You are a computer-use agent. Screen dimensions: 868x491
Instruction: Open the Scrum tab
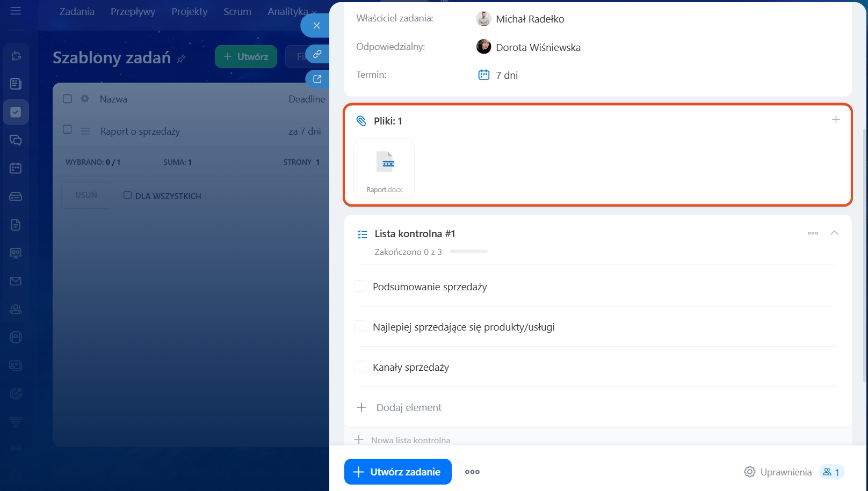click(x=237, y=11)
